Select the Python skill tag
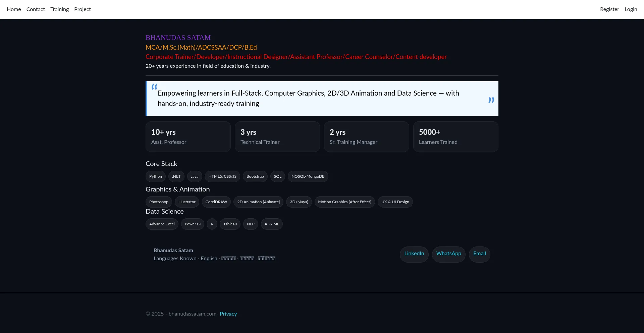Viewport: 644px width, 333px height. tap(155, 176)
